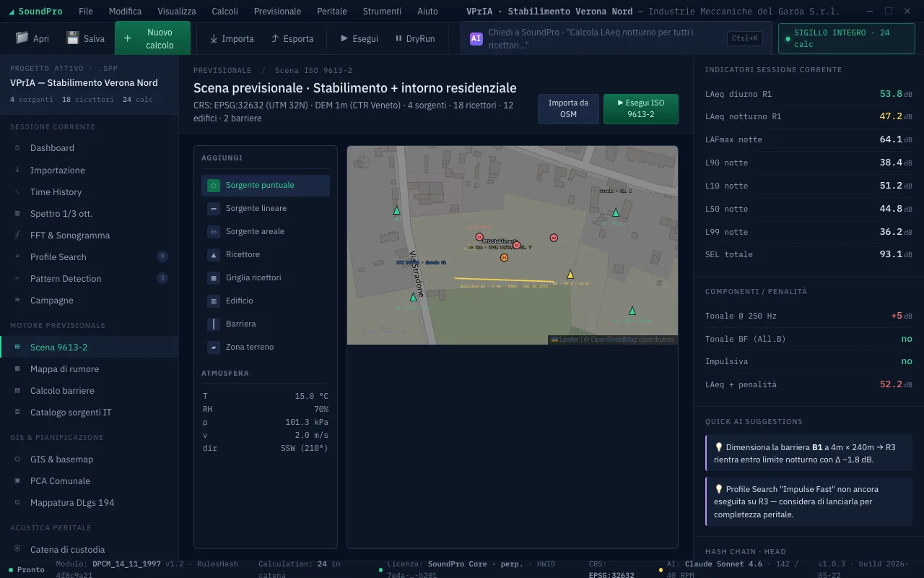Open the Calcoli menu
Viewport: 924px width, 578px height.
225,12
